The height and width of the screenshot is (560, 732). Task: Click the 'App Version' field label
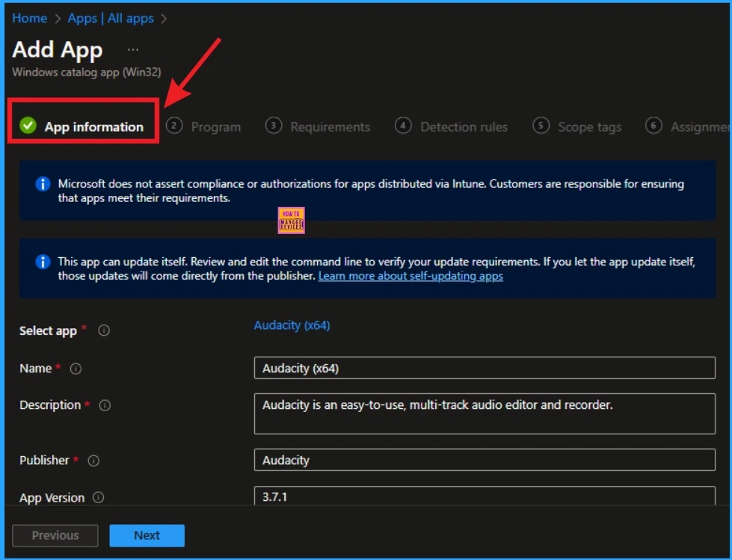pyautogui.click(x=52, y=498)
